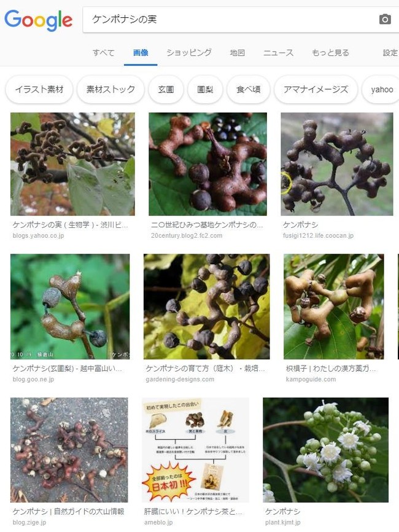Image resolution: width=399 pixels, height=532 pixels.
Task: Open the white flower image from plant.kjmt.jp
Action: [325, 450]
